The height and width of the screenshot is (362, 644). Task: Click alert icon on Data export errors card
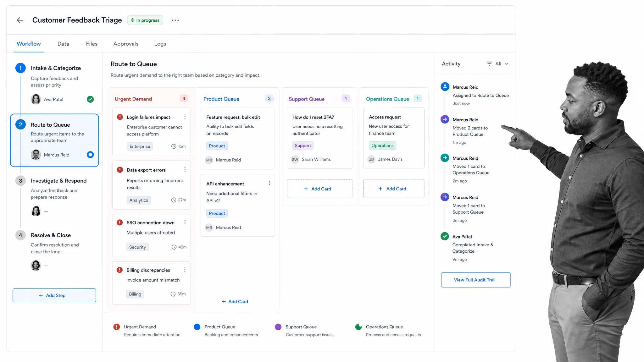(120, 170)
